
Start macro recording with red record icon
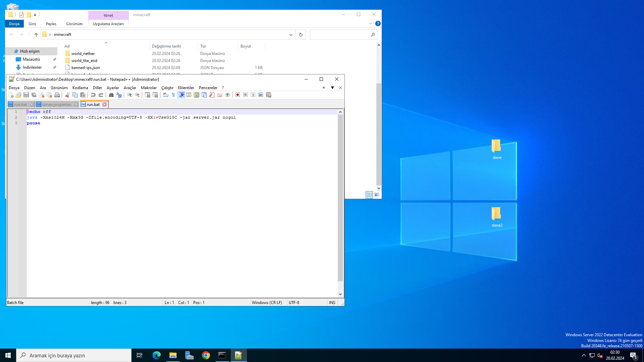click(x=238, y=95)
